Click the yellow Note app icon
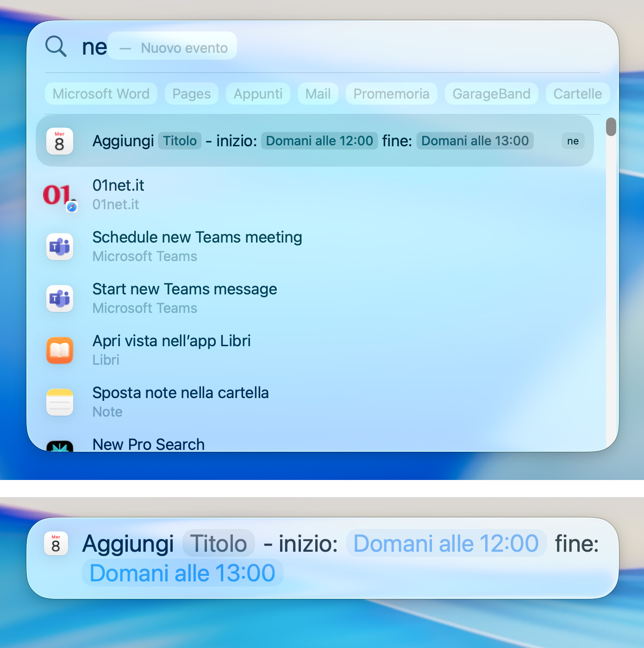Viewport: 644px width, 648px height. [60, 402]
